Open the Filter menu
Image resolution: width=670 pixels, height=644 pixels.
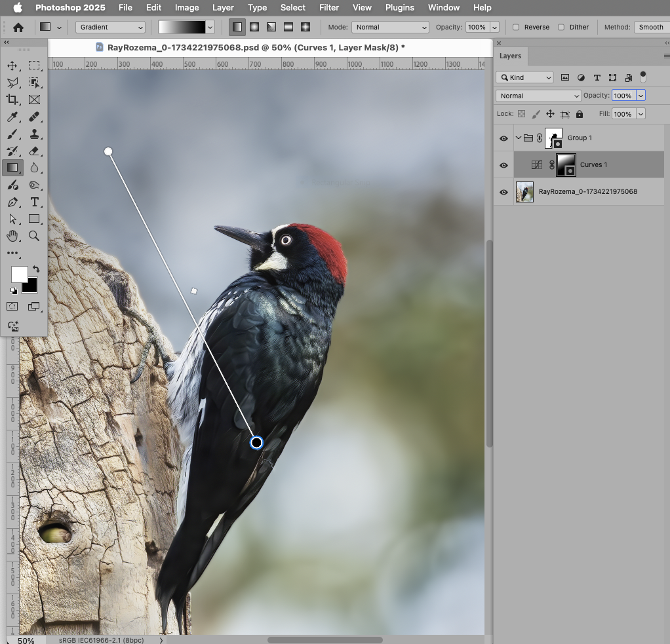click(x=328, y=7)
